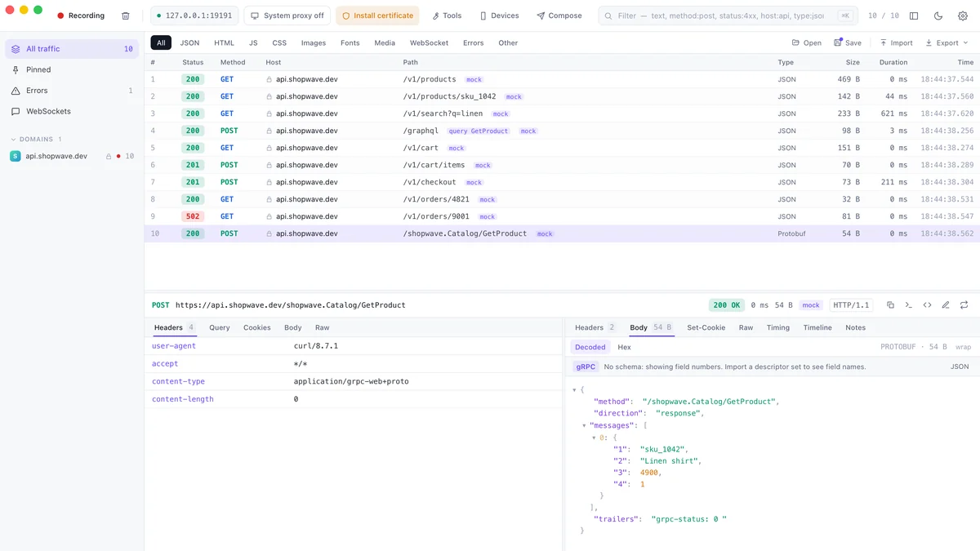Select the Errors filter tab

pyautogui.click(x=473, y=42)
